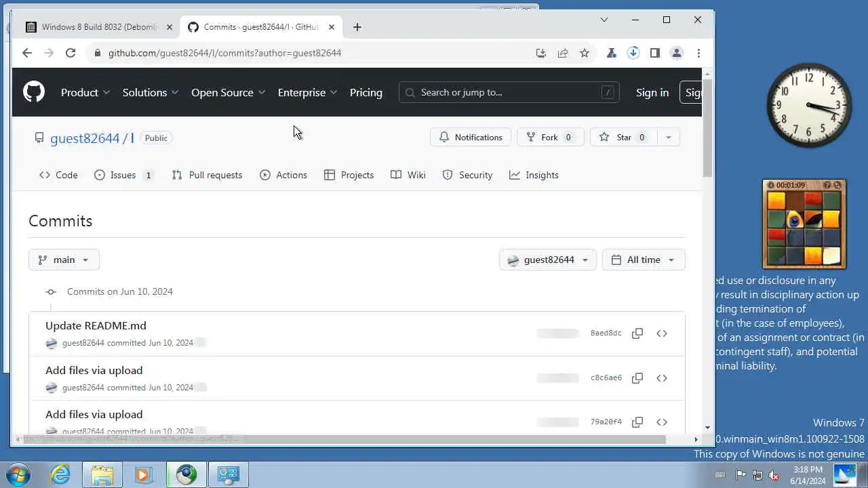The image size is (868, 488).
Task: Browse repository at commit 79a20f4
Action: pos(662,422)
